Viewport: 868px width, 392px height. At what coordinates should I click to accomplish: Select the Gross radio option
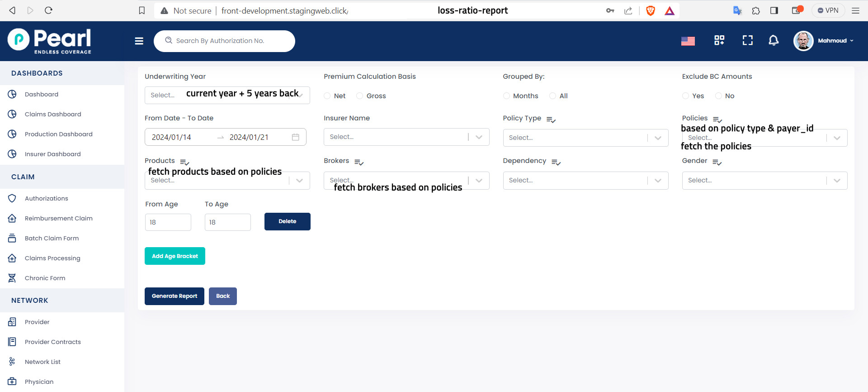360,96
